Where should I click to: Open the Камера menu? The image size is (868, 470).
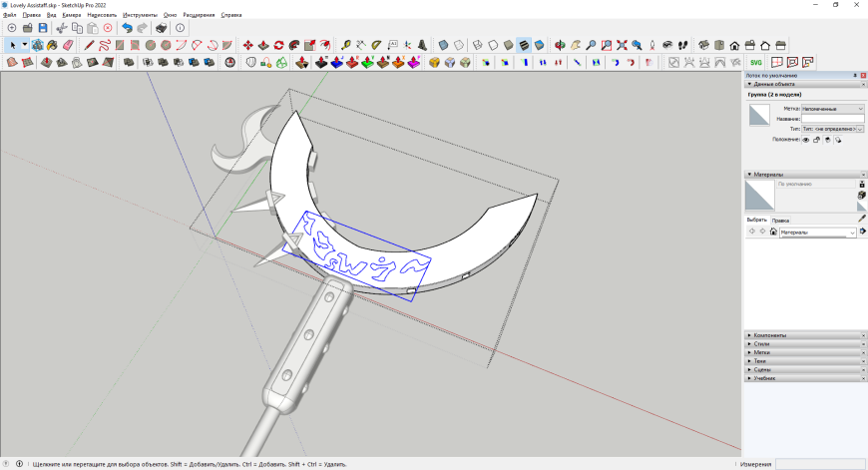pos(72,15)
